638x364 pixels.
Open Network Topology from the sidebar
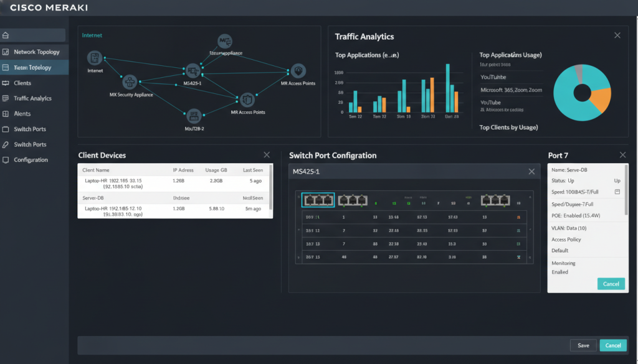click(34, 52)
